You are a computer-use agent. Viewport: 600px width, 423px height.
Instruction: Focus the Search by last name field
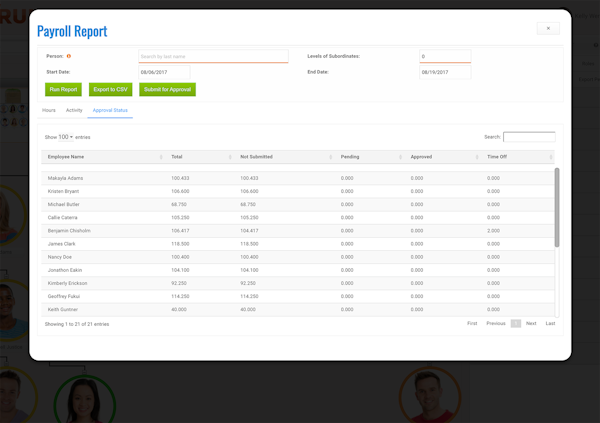pos(213,57)
